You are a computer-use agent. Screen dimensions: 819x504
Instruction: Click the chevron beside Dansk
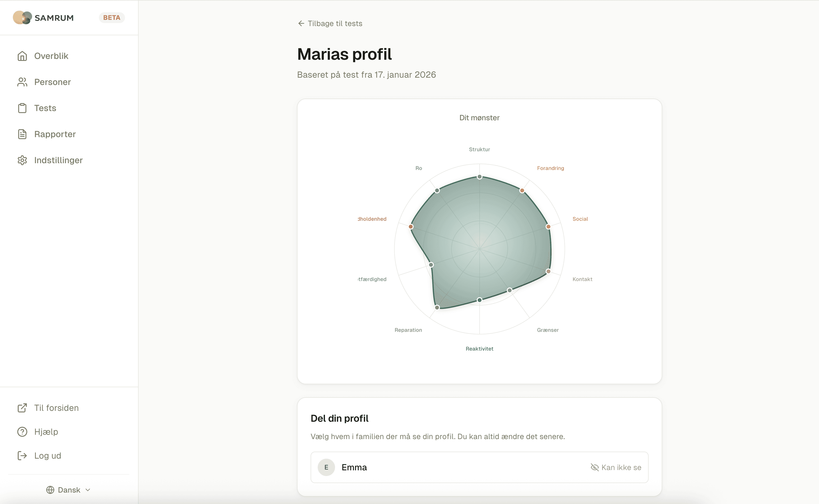click(x=88, y=490)
